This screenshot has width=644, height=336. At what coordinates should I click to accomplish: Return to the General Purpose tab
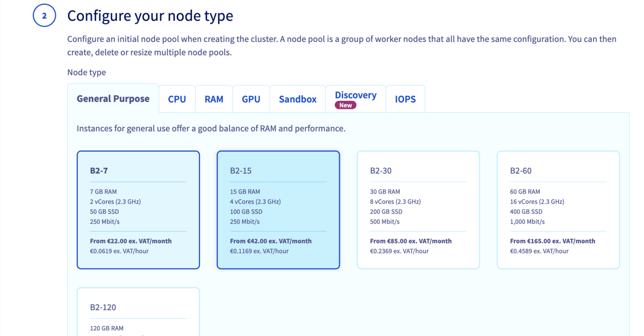pos(113,98)
